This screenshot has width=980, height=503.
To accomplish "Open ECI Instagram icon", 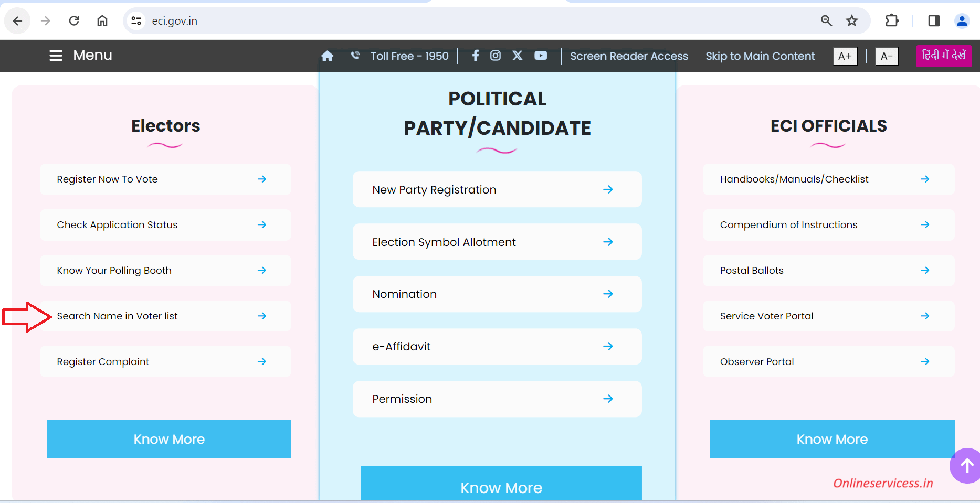I will (x=496, y=56).
